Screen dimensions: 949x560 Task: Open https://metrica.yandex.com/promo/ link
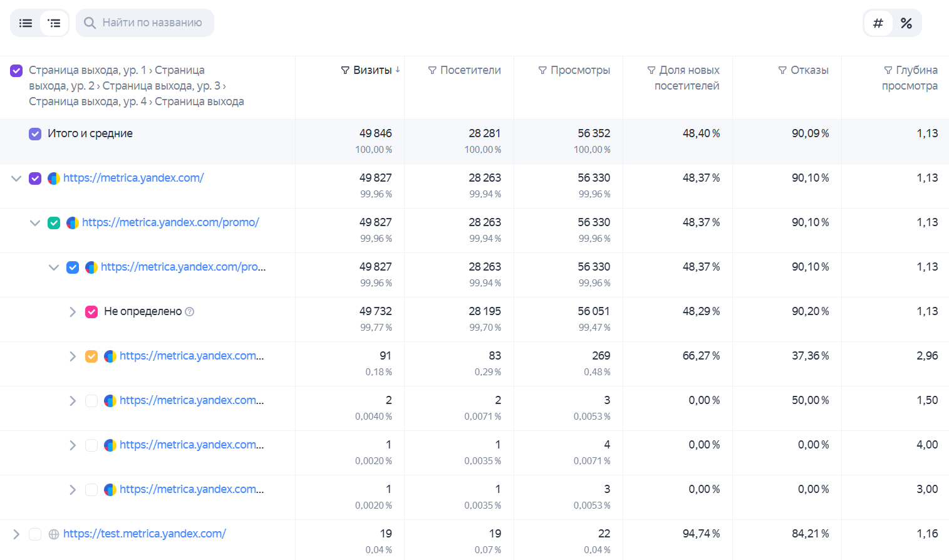[170, 222]
